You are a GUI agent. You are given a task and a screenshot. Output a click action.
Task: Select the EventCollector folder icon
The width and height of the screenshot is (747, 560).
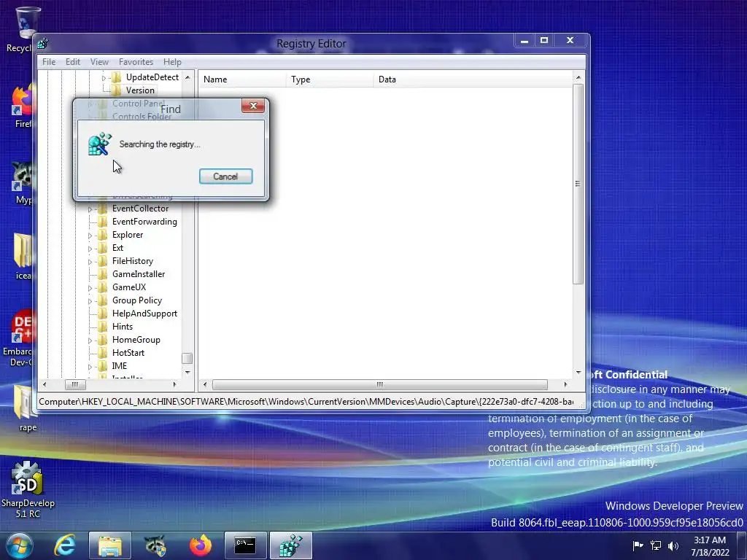[x=102, y=208]
